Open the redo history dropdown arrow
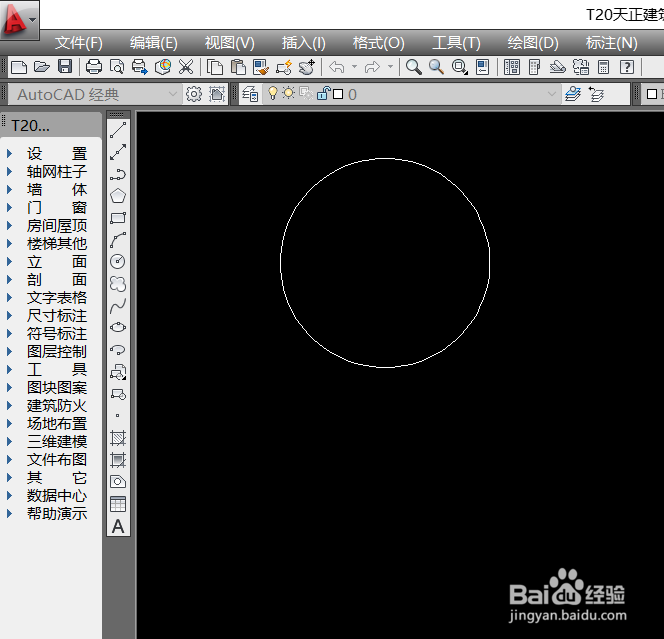The height and width of the screenshot is (639, 664). tap(390, 67)
